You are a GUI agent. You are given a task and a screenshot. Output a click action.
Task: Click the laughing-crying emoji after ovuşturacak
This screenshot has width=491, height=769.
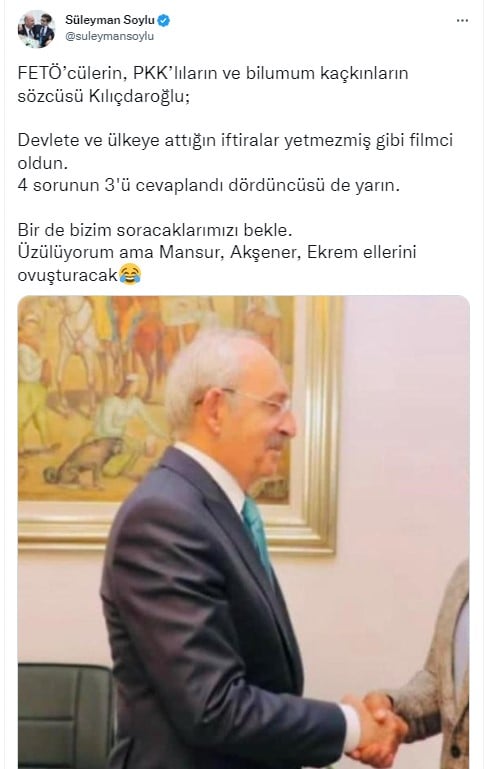[x=130, y=275]
